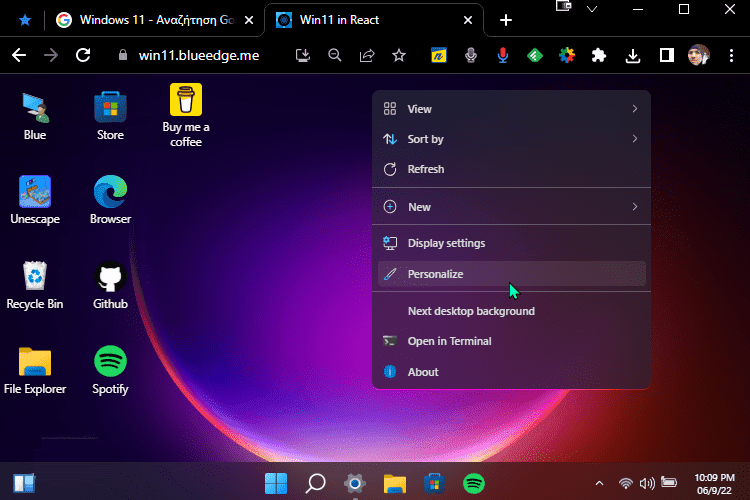Open a new Chrome tab
Image resolution: width=750 pixels, height=500 pixels.
[506, 20]
